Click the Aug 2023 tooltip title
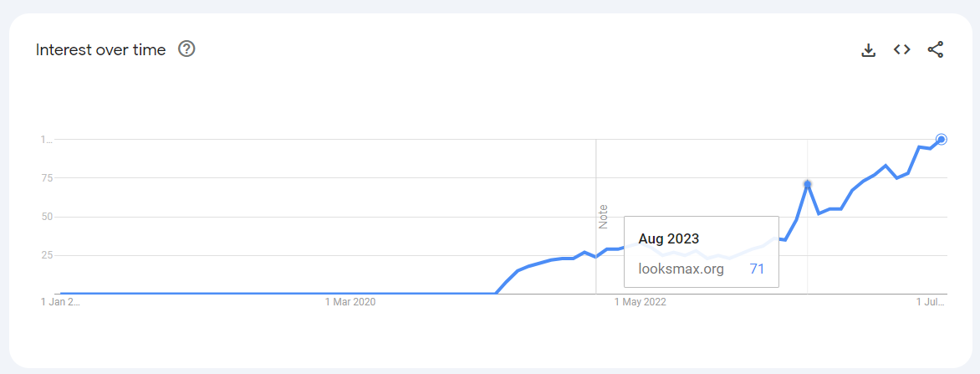 (668, 239)
